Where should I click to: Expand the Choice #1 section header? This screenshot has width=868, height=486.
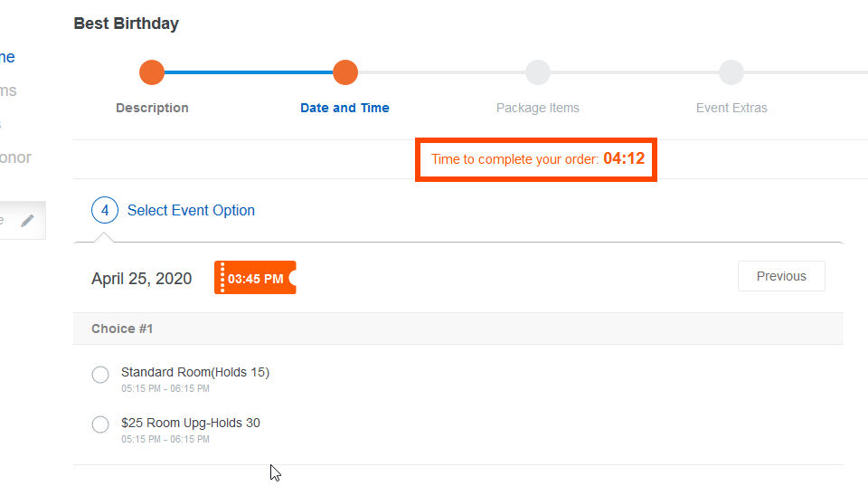coord(458,329)
